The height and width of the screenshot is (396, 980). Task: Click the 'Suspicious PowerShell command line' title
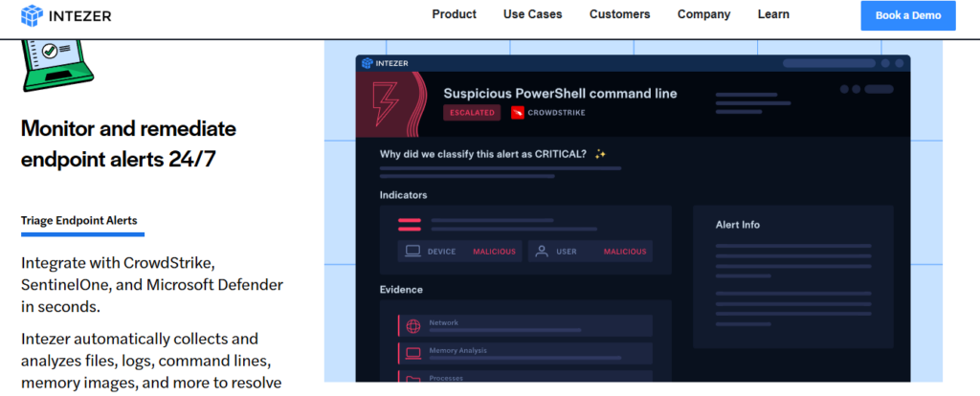point(560,94)
